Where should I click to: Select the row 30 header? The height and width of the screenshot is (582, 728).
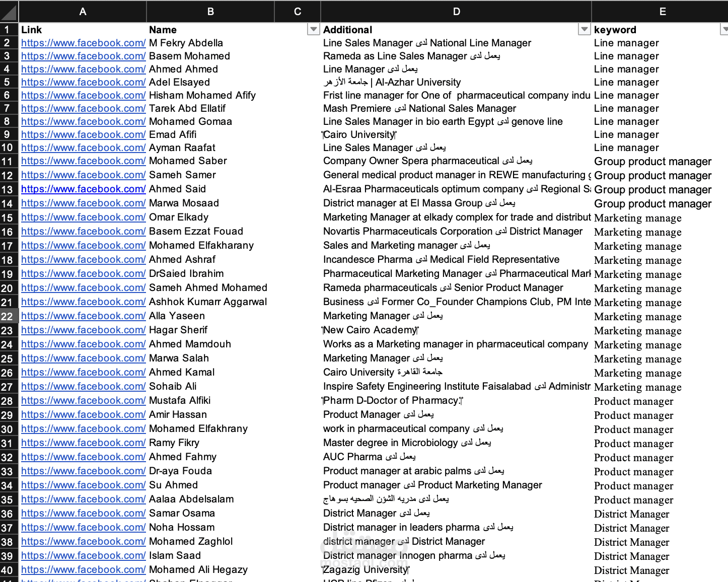click(x=9, y=429)
